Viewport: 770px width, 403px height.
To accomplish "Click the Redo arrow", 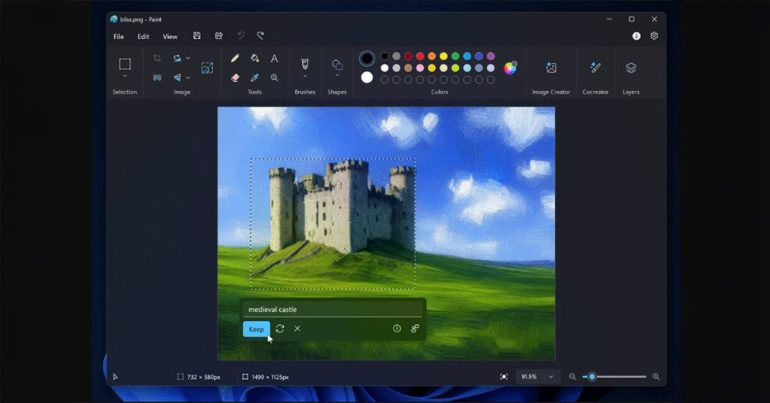I will [260, 36].
